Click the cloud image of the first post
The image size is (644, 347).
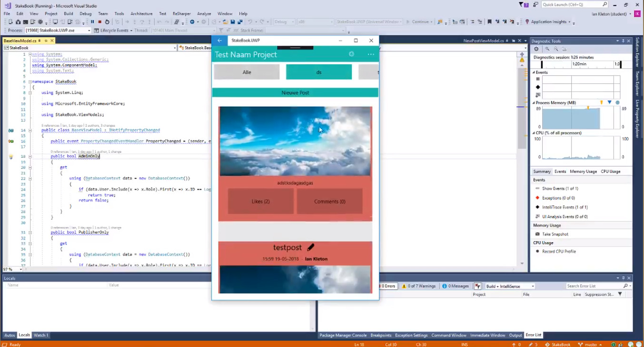pyautogui.click(x=295, y=141)
